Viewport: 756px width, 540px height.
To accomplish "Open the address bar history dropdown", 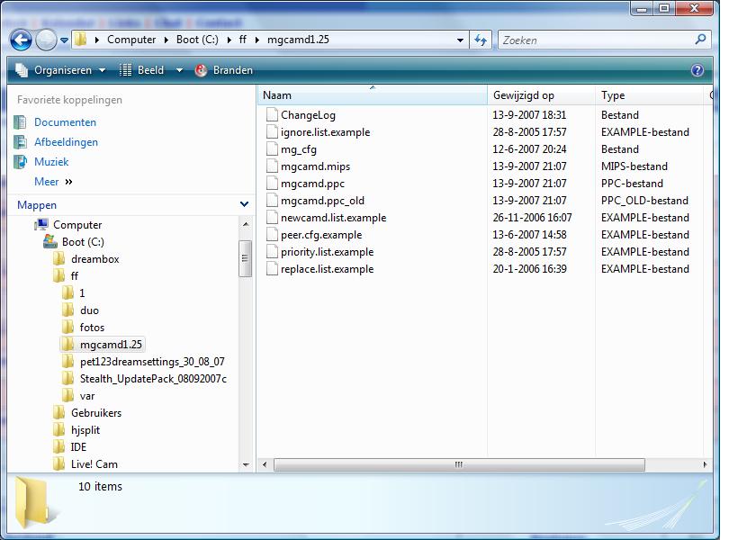I will click(461, 40).
